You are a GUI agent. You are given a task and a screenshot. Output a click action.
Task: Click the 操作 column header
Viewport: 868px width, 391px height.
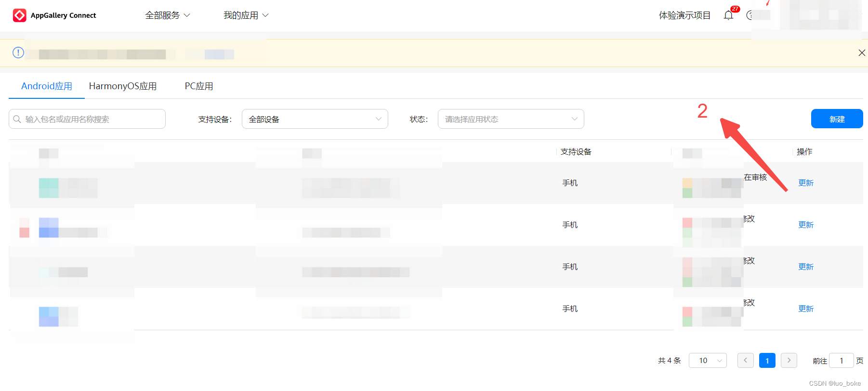coord(804,152)
